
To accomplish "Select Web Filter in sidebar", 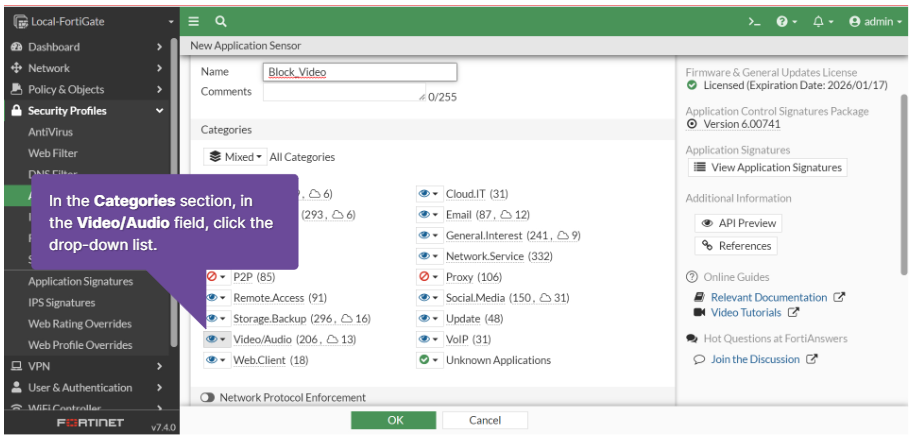I will tap(53, 153).
